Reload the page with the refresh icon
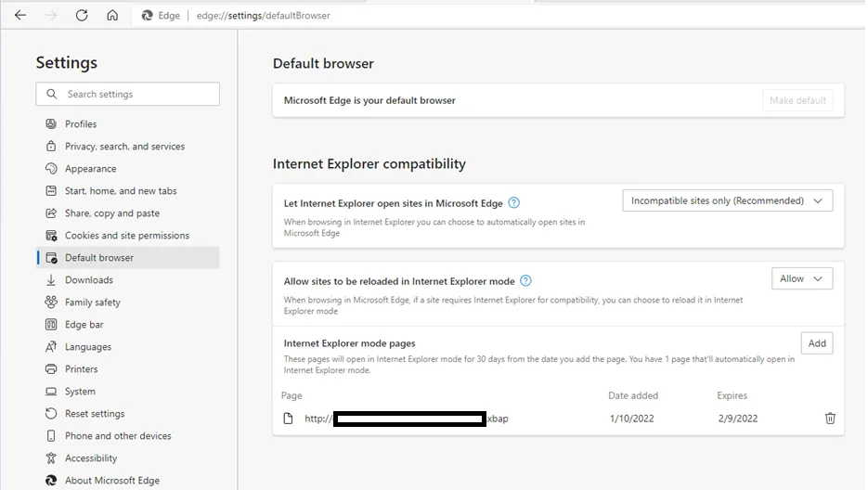 click(x=82, y=16)
